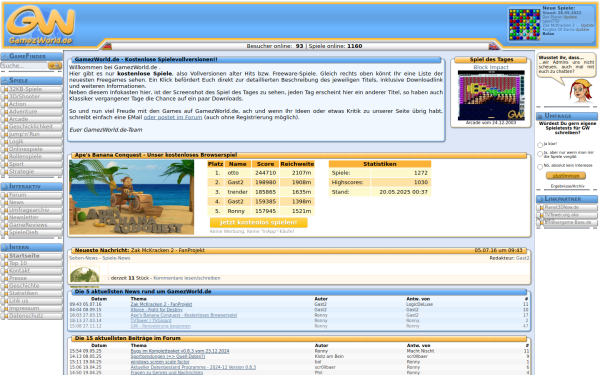Open 'Ape's Banana Conquest' news topic link

[184, 315]
